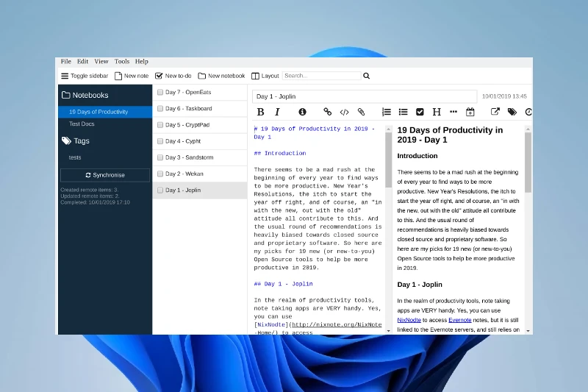The width and height of the screenshot is (588, 392).
Task: Open note in external editor icon
Action: pyautogui.click(x=495, y=111)
